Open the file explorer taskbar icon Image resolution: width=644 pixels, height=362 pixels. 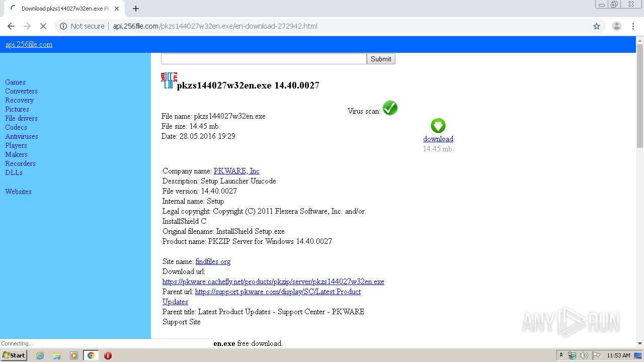[x=57, y=355]
